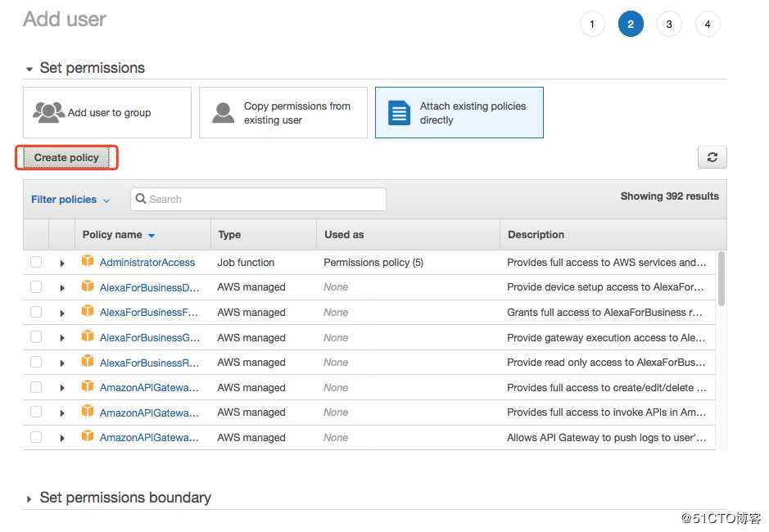Go to wizard step 1

[592, 24]
